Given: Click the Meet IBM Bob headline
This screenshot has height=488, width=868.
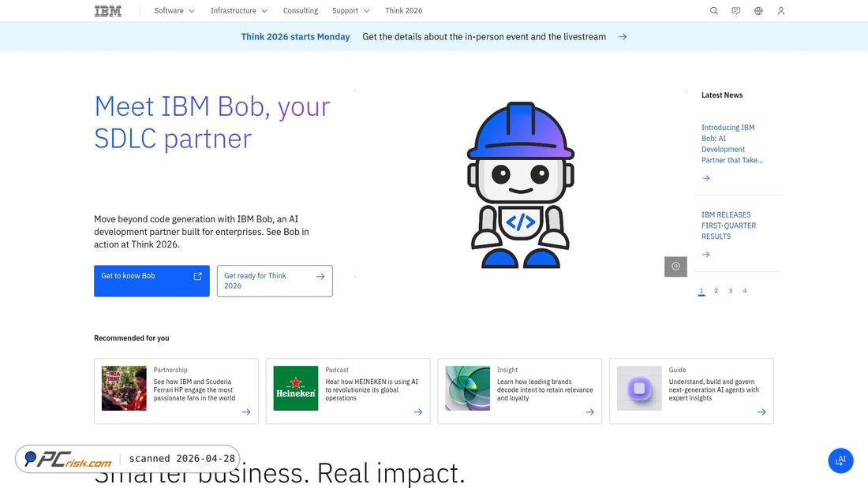Looking at the screenshot, I should point(212,122).
